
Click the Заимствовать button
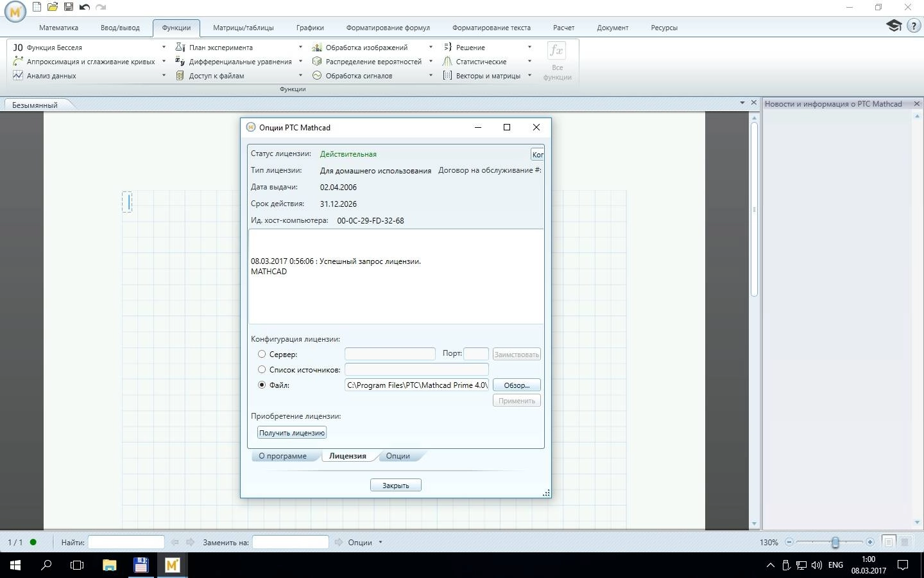pos(517,355)
